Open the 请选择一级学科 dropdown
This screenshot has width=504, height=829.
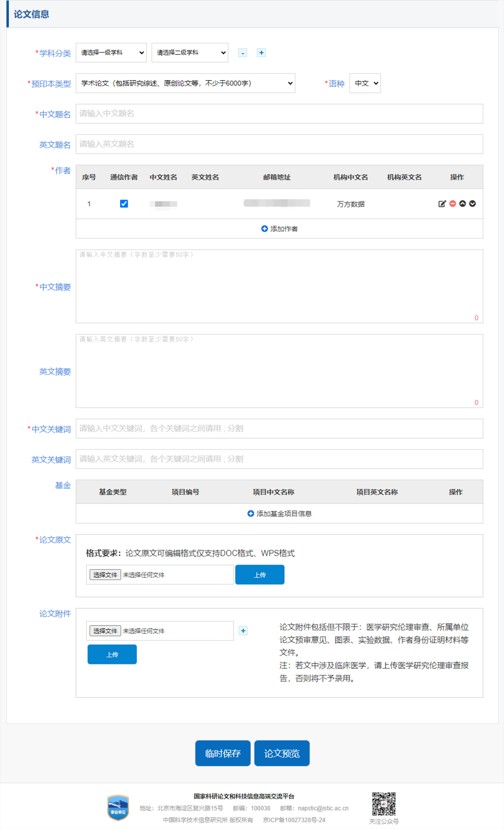tap(111, 52)
